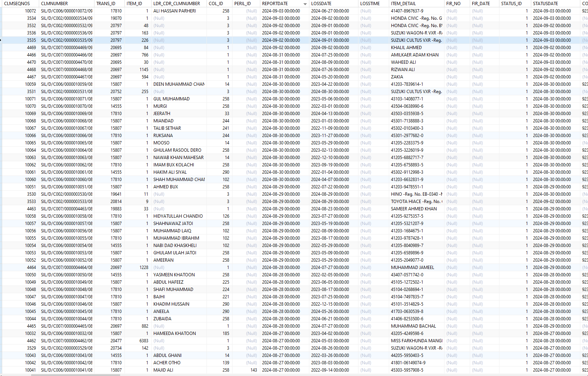Click the 'AMEERAN' name cell
The width and height of the screenshot is (588, 376).
pos(179,260)
